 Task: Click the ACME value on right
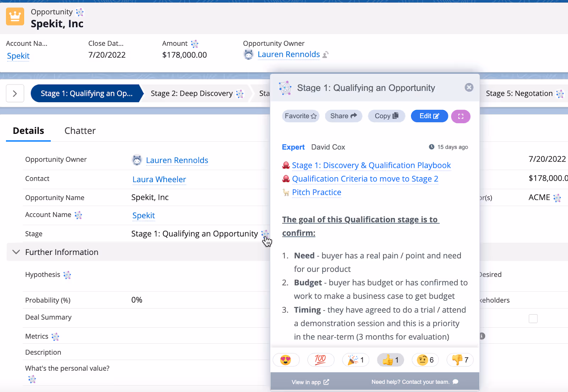pyautogui.click(x=539, y=197)
